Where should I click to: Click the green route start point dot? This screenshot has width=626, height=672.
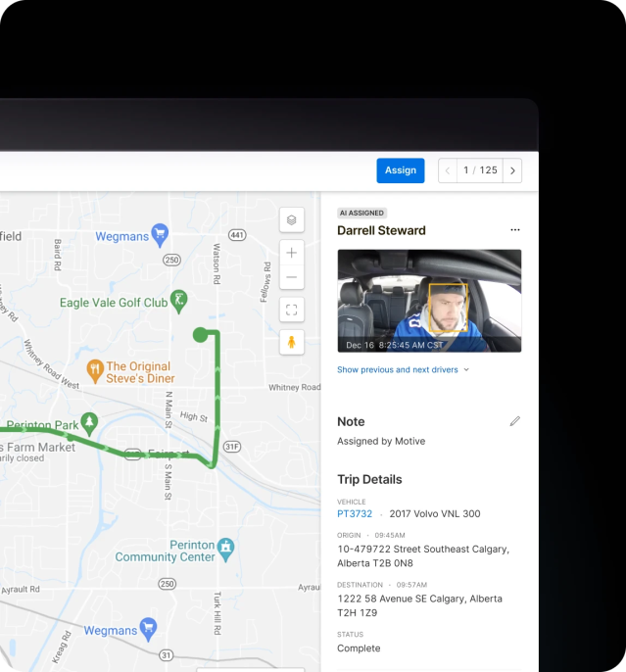(201, 335)
